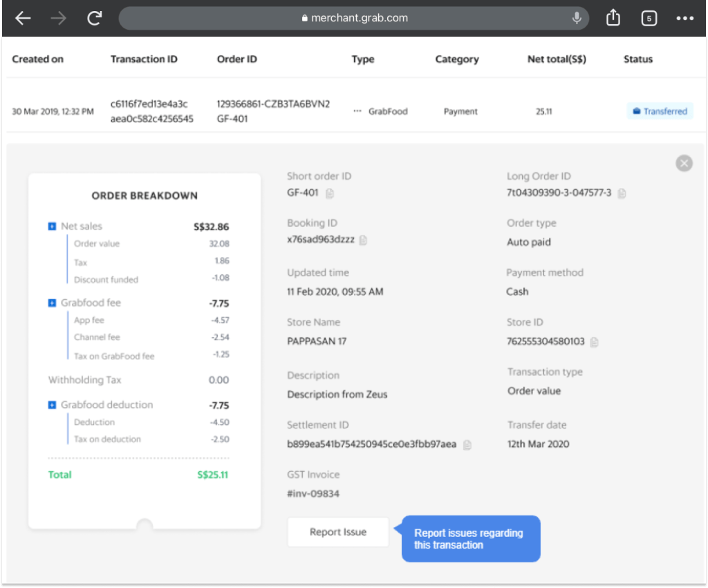
Task: Reload the merchant.grab.com page
Action: pos(95,19)
